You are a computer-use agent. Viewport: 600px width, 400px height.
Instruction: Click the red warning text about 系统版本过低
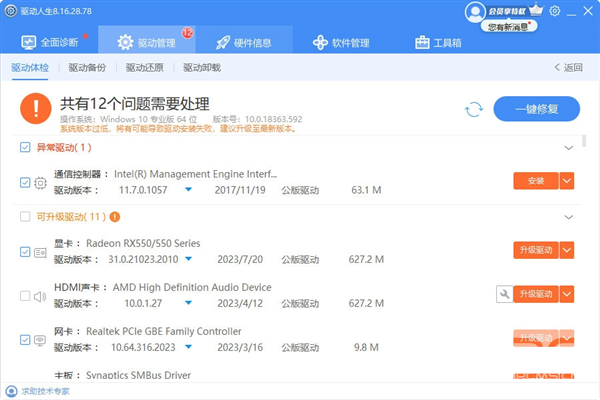point(178,129)
